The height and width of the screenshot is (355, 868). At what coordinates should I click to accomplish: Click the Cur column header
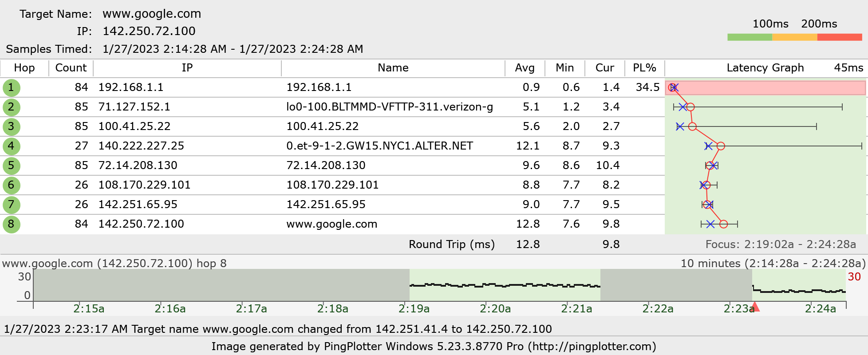[605, 68]
